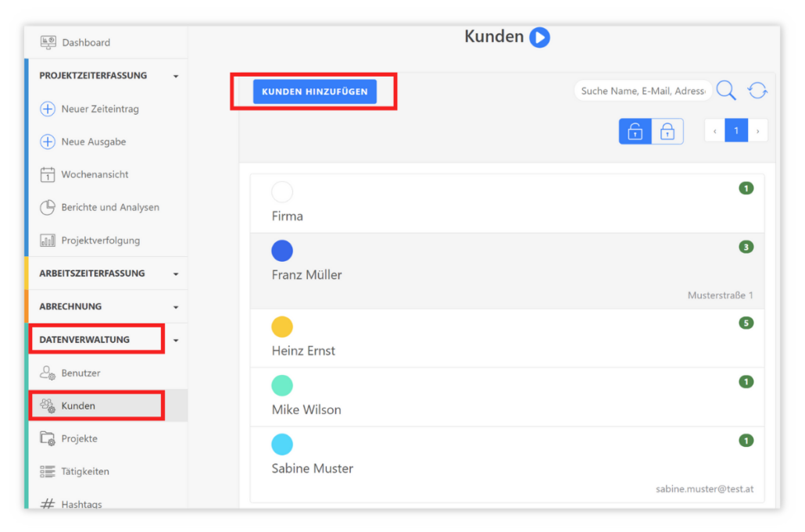The height and width of the screenshot is (532, 805).
Task: Open the Dashboard menu item
Action: pos(85,43)
